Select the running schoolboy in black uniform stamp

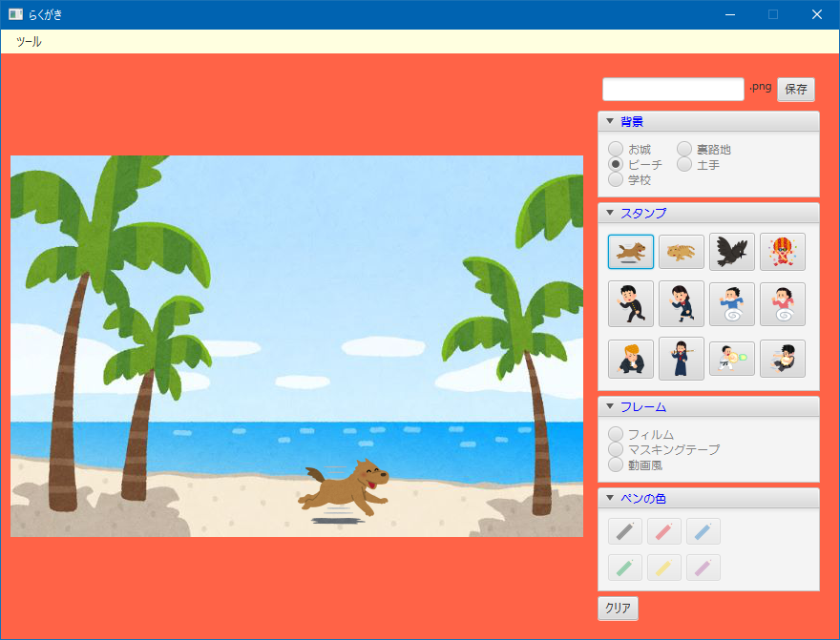coord(631,304)
